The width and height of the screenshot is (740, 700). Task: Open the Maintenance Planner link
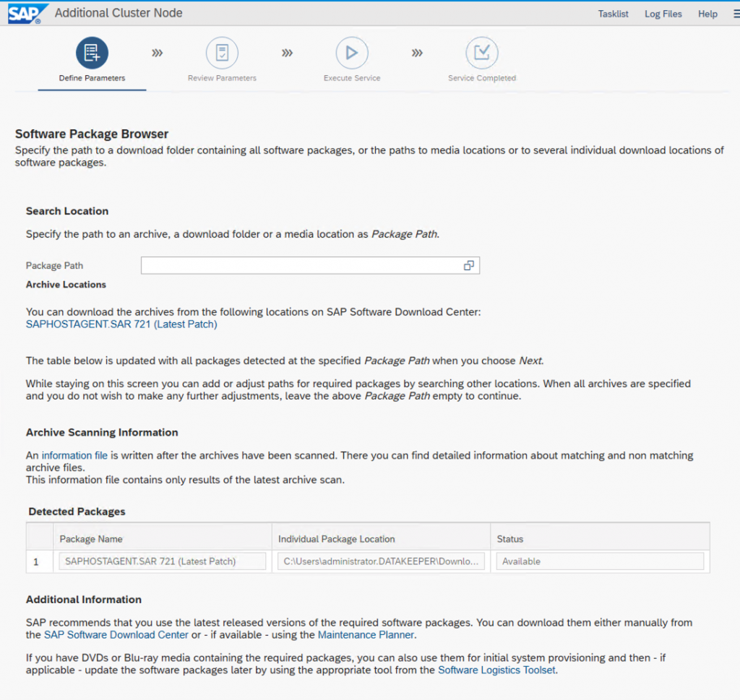coord(366,635)
